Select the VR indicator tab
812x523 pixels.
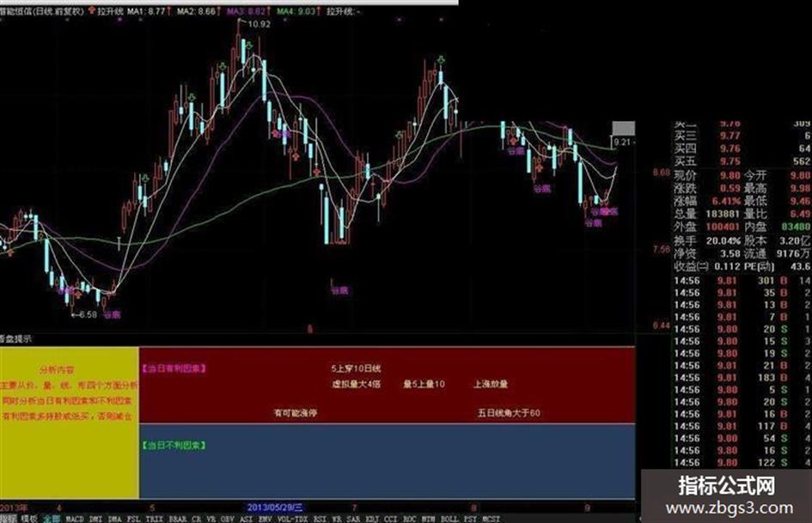tap(211, 519)
